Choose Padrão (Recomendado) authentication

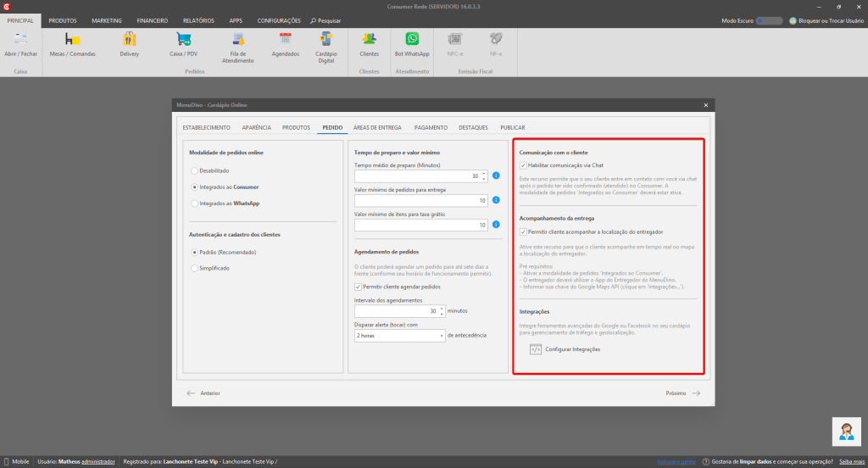pos(194,252)
